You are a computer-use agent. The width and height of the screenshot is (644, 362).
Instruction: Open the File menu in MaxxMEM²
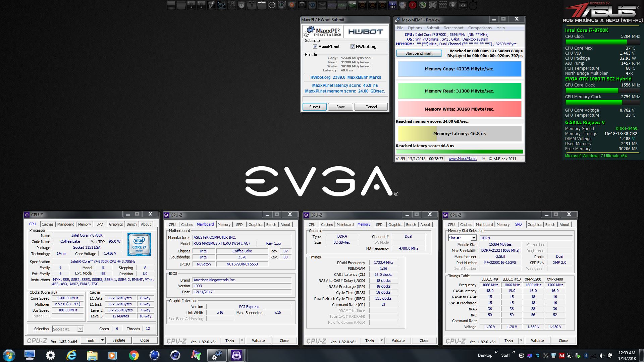400,28
